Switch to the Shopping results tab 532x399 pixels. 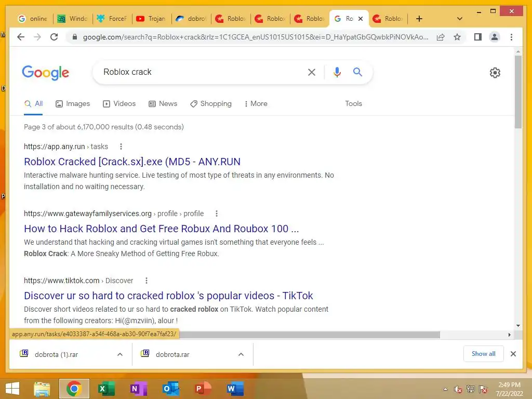tap(211, 103)
